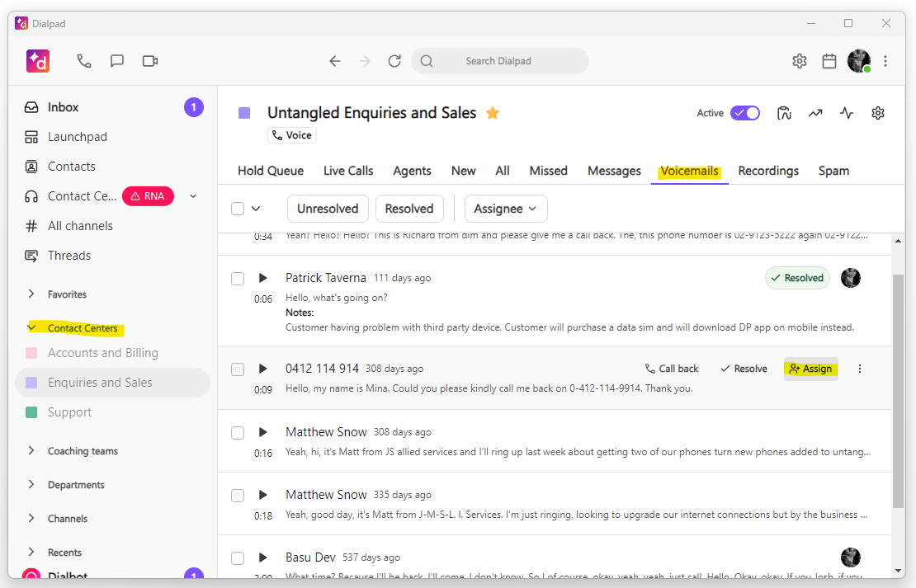Focus the Search Dialpad field

click(x=500, y=61)
